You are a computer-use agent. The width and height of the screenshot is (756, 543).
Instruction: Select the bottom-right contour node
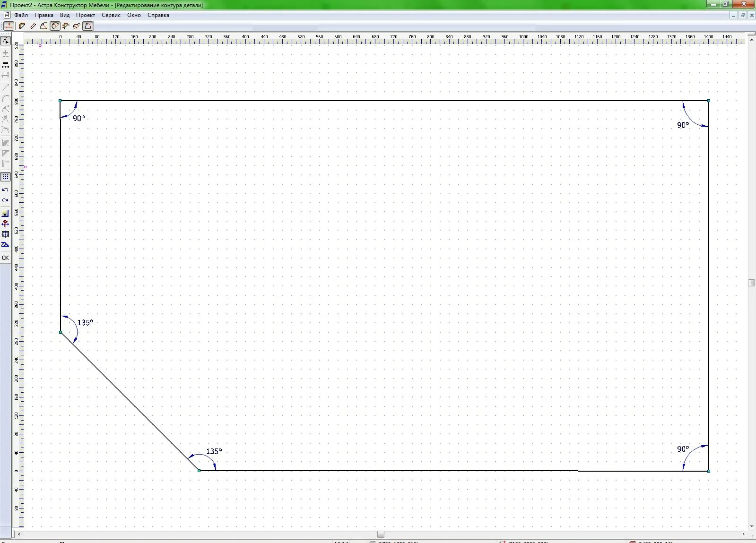[x=708, y=471]
